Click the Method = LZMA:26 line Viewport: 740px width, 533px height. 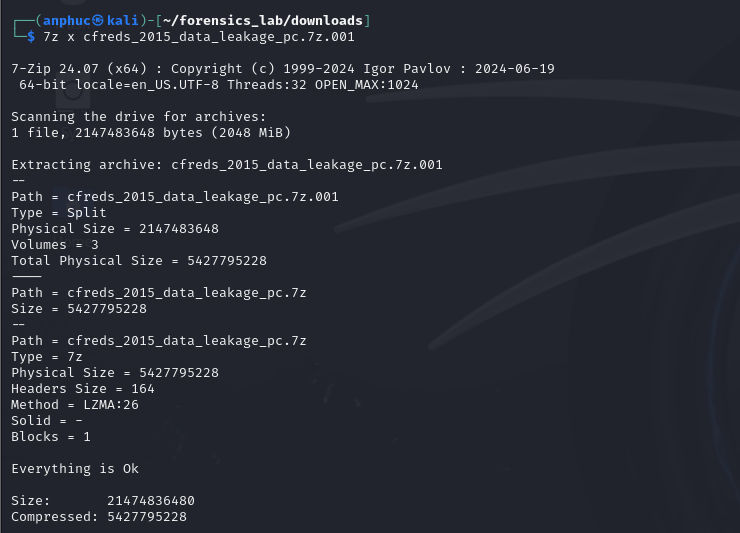[x=75, y=405]
